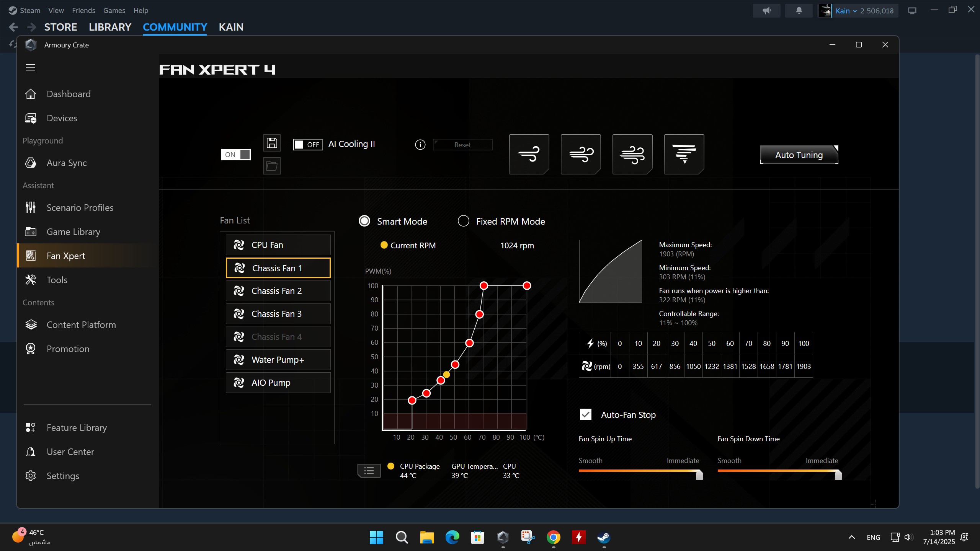Screen dimensions: 980x551
Task: Toggle AI Cooling II switch
Action: pyautogui.click(x=308, y=145)
